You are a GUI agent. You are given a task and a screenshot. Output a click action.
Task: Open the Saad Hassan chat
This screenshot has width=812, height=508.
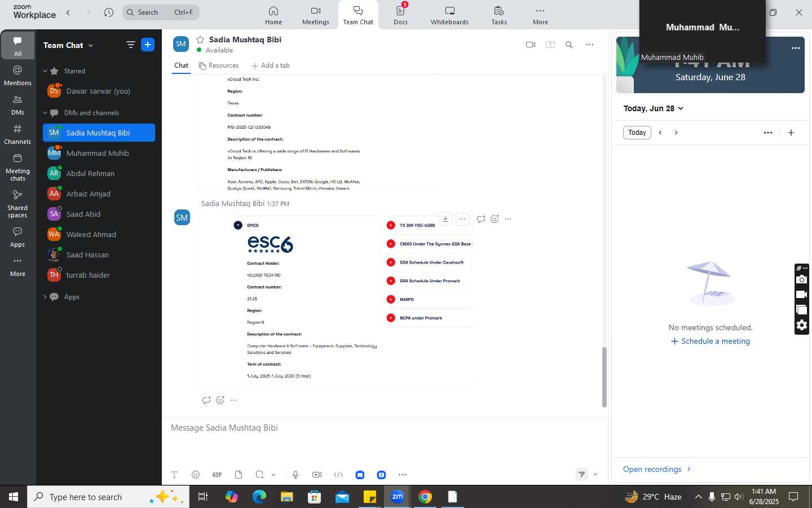[99, 255]
